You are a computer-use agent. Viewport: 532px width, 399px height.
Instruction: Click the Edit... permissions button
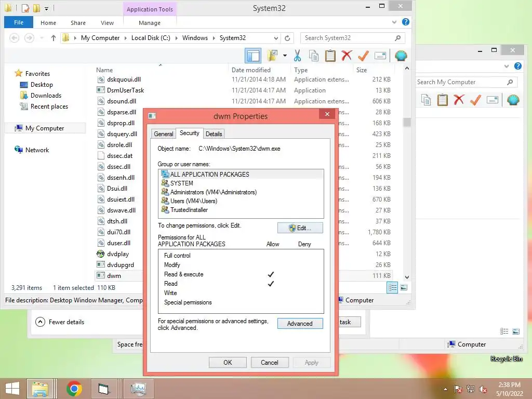point(300,228)
